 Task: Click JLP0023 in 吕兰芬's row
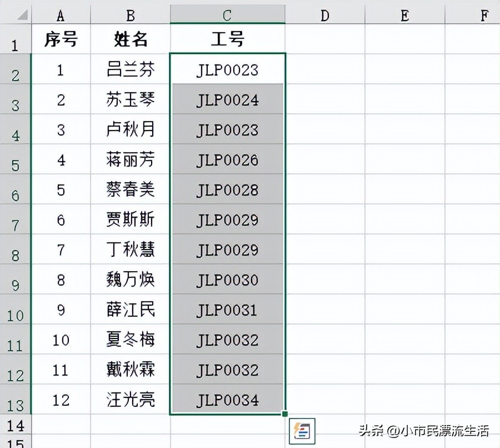227,69
